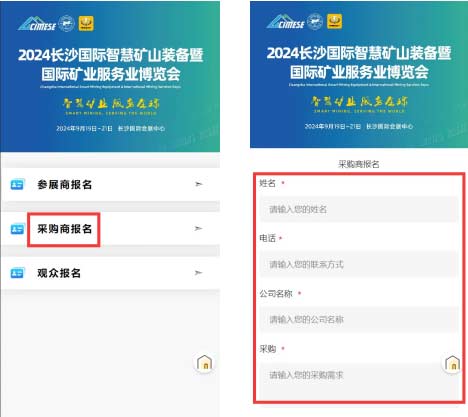Click the CIMESE logo in right banner
468x417 pixels.
coord(286,22)
